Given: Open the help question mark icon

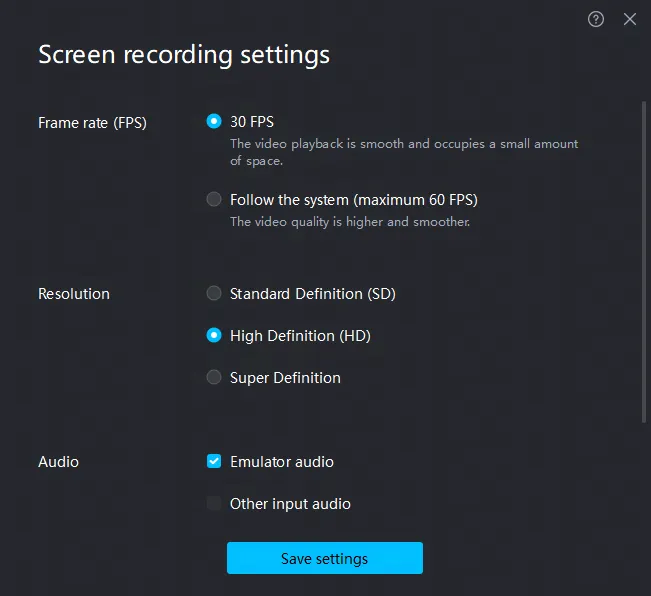Looking at the screenshot, I should pos(596,19).
